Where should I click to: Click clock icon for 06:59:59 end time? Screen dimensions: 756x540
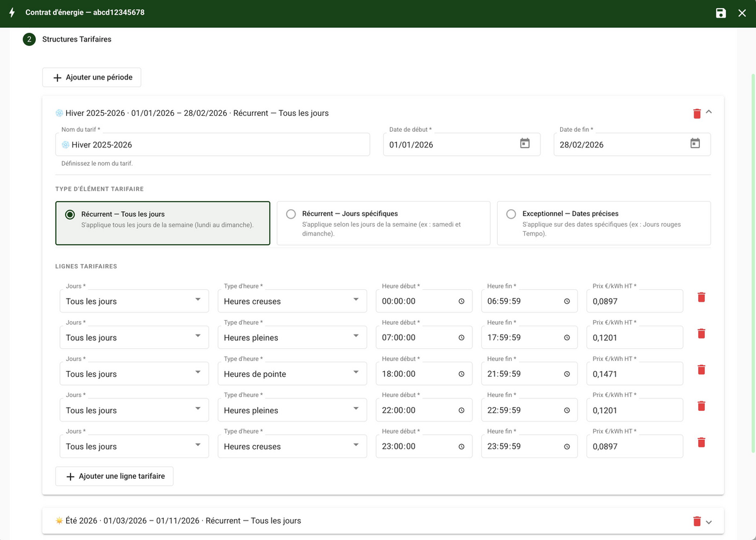[566, 301]
